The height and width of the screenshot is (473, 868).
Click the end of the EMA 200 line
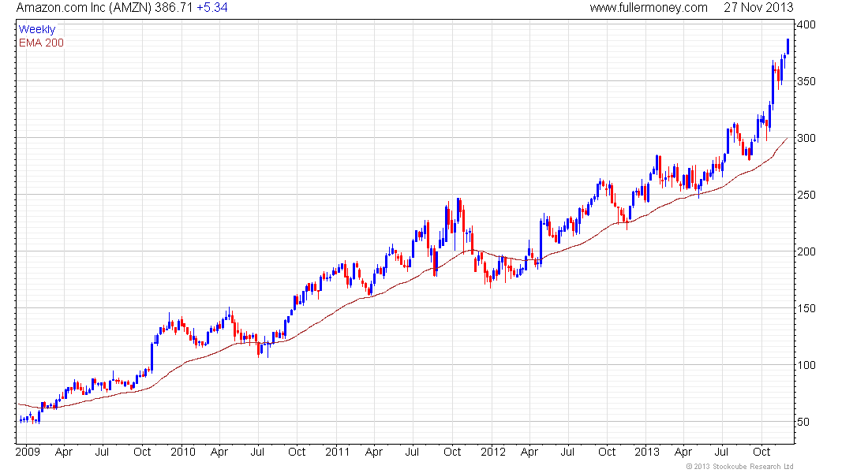pos(788,138)
